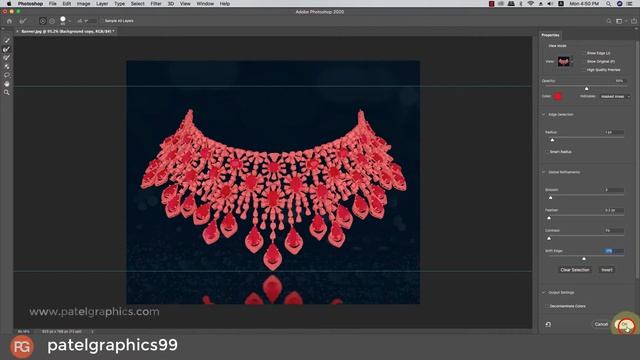Open the Select menu
This screenshot has width=640, height=360.
(138, 4)
